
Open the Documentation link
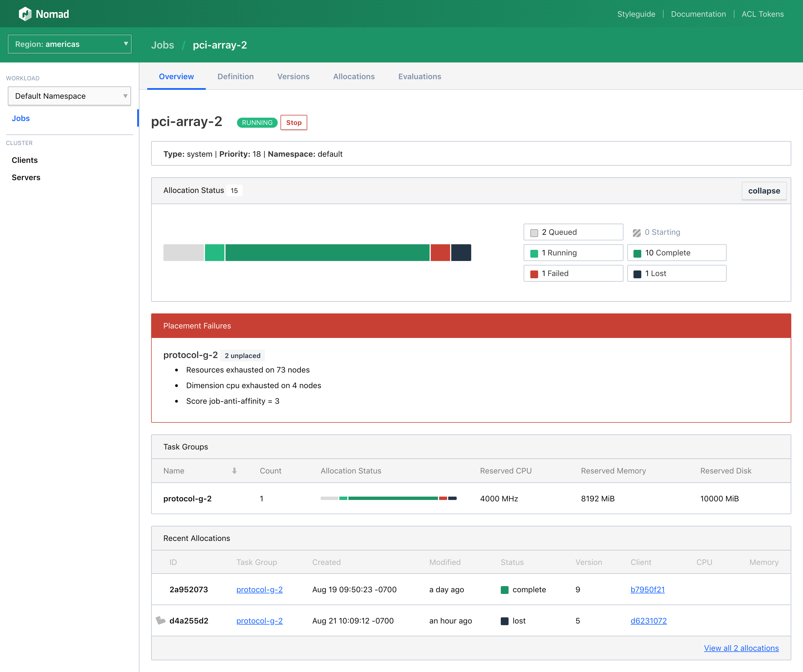[x=698, y=14]
